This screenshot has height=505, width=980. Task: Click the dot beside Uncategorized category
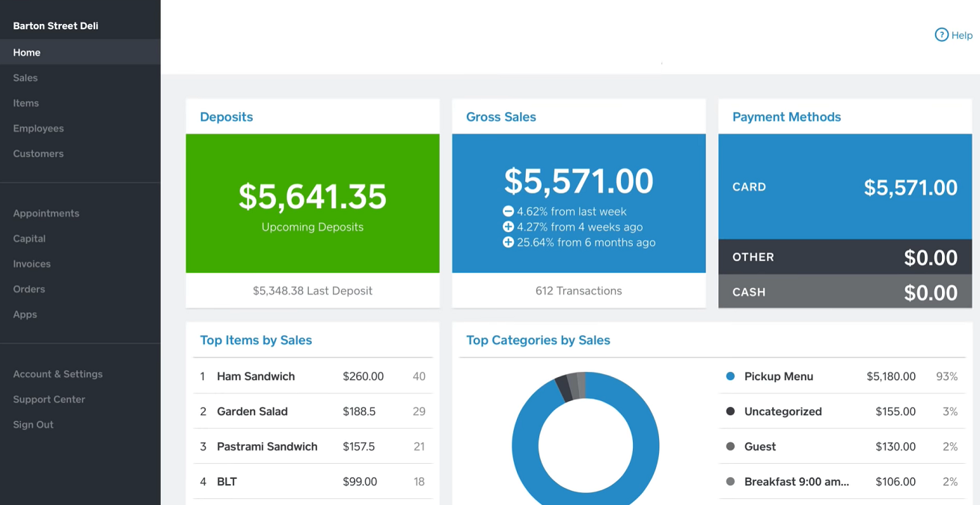731,411
